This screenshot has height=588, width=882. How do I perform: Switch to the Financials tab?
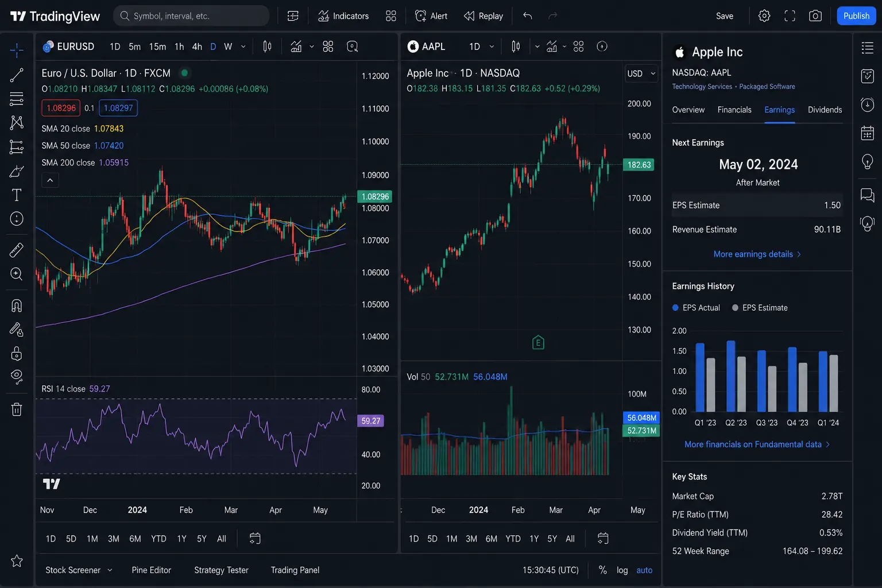734,110
